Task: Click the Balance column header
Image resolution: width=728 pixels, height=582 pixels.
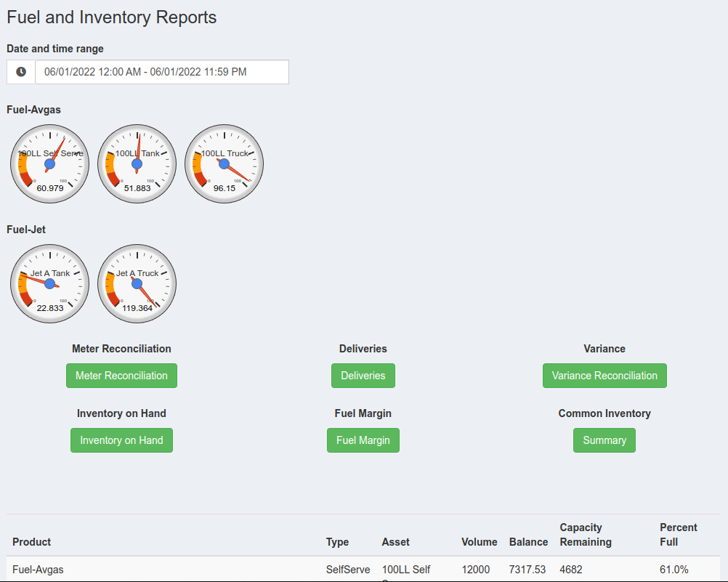Action: [528, 542]
